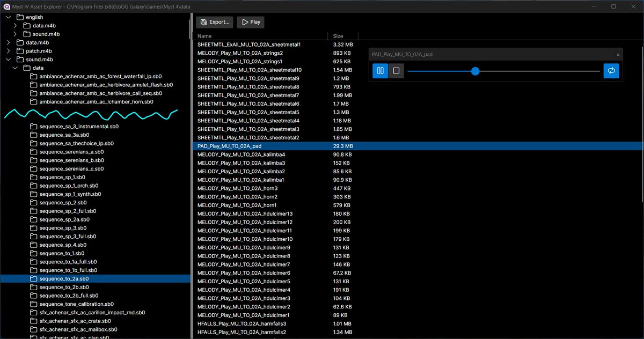This screenshot has width=644, height=339.
Task: Click folder icon of sequence_sp_1_orch.sb0
Action: click(34, 186)
